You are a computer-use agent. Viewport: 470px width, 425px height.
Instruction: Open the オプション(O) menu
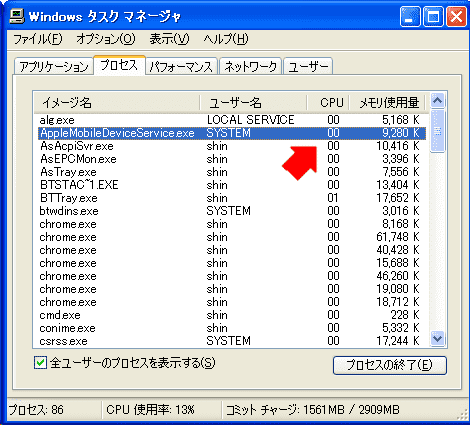pyautogui.click(x=106, y=39)
